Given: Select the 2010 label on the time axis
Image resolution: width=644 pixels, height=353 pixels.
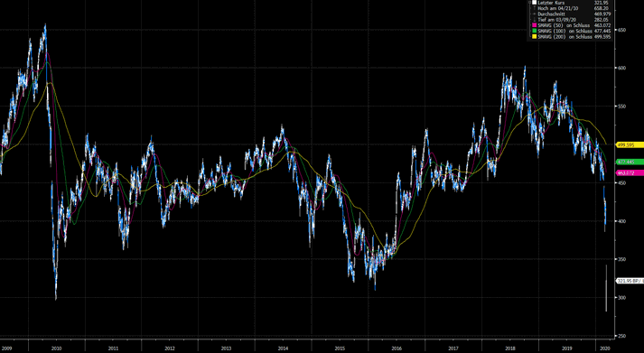Looking at the screenshot, I should [56, 348].
